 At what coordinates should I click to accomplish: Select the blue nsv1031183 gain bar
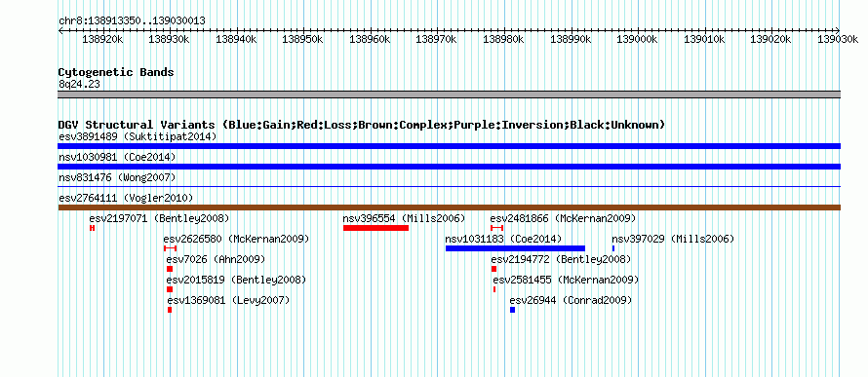click(515, 248)
